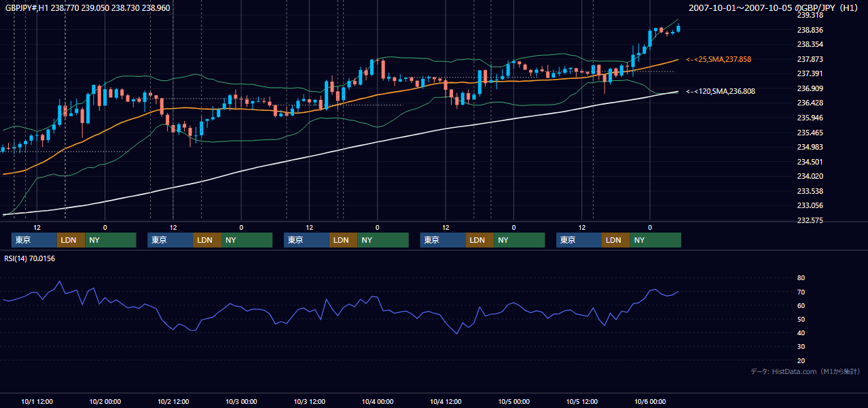Click the 10/2 12:00 time axis label

point(173,402)
